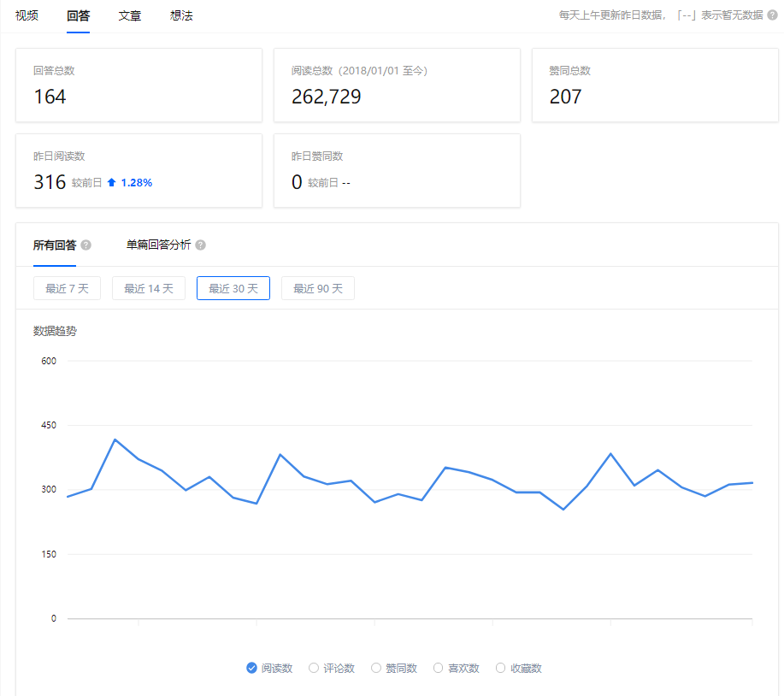Open the 文章 tab
The width and height of the screenshot is (784, 696).
[x=129, y=15]
